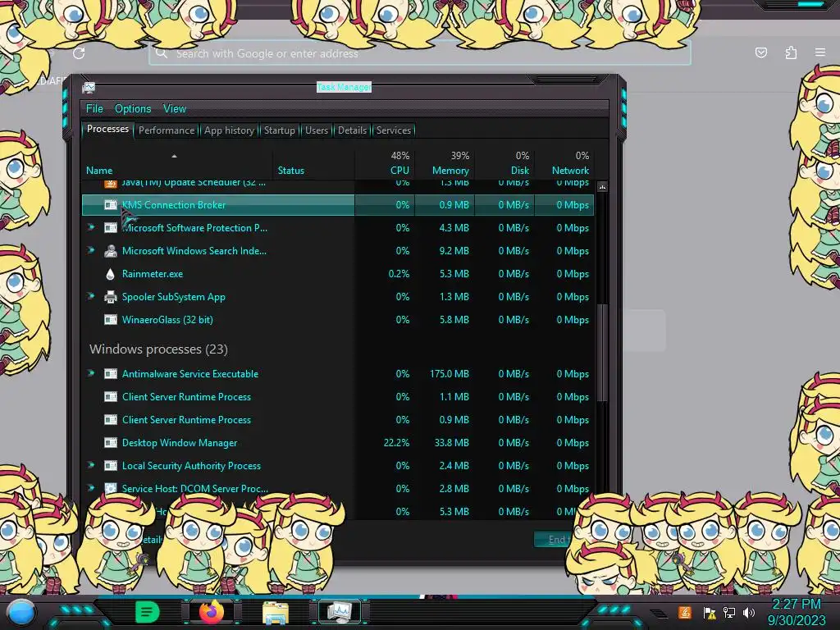840x630 pixels.
Task: Expand Microsoft Windows Search Indexer process
Action: tap(91, 251)
